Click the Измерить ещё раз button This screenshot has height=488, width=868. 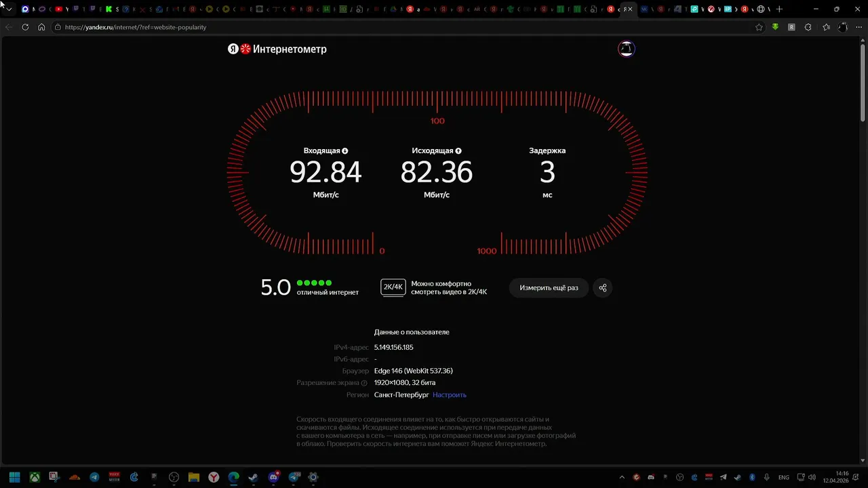point(549,288)
